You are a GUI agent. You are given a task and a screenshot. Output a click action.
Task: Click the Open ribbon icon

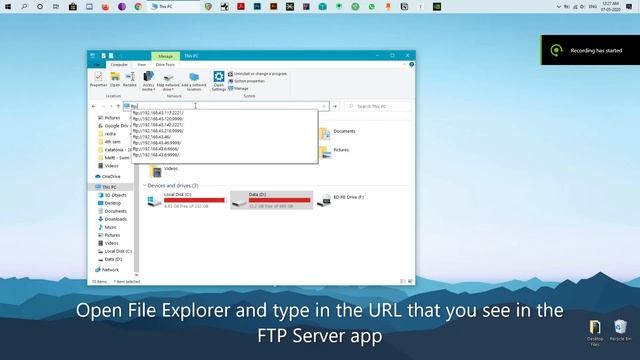coord(115,79)
